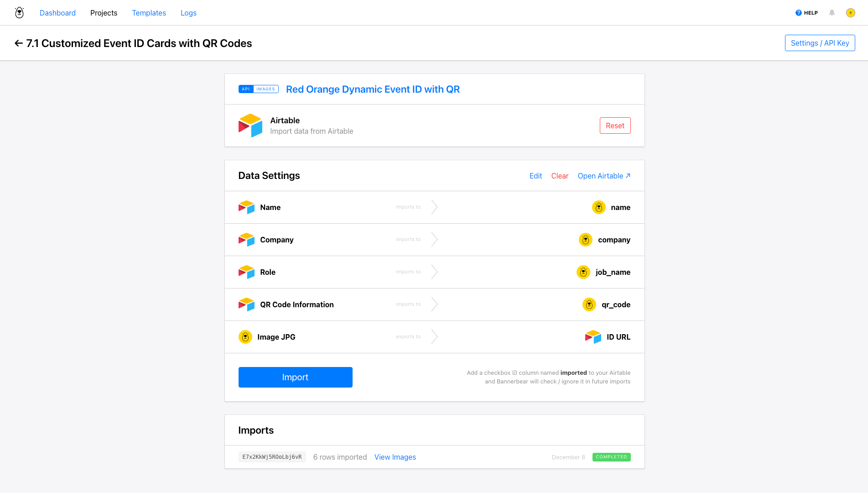
Task: Open the notification bell
Action: coord(832,12)
